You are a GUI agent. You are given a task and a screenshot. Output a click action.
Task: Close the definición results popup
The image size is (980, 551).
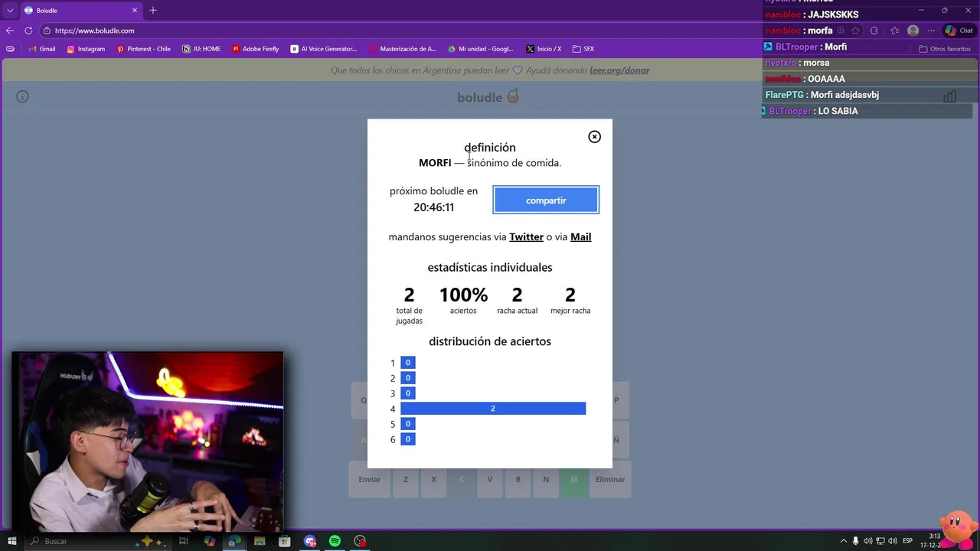[594, 137]
